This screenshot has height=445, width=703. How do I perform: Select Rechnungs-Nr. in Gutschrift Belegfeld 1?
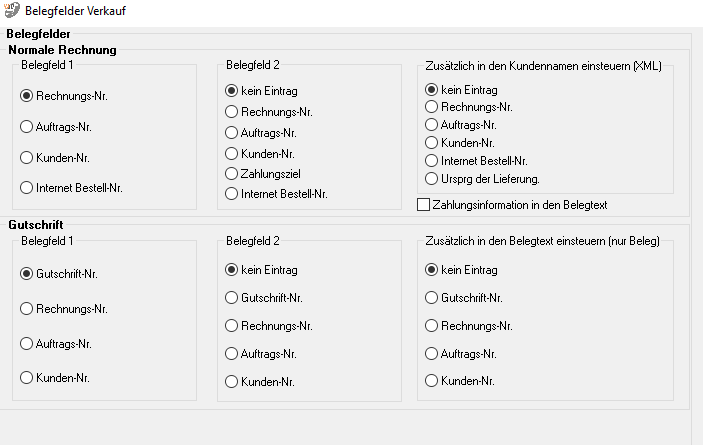pos(27,309)
